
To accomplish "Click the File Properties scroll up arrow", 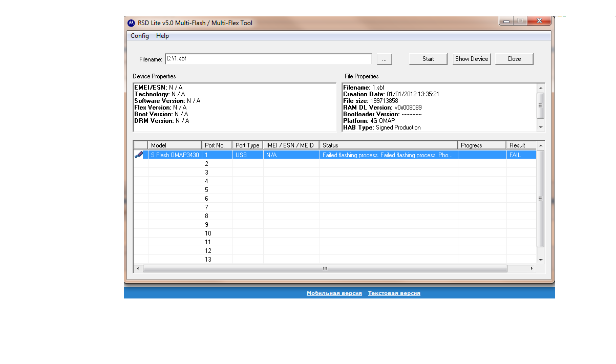I will coord(541,88).
